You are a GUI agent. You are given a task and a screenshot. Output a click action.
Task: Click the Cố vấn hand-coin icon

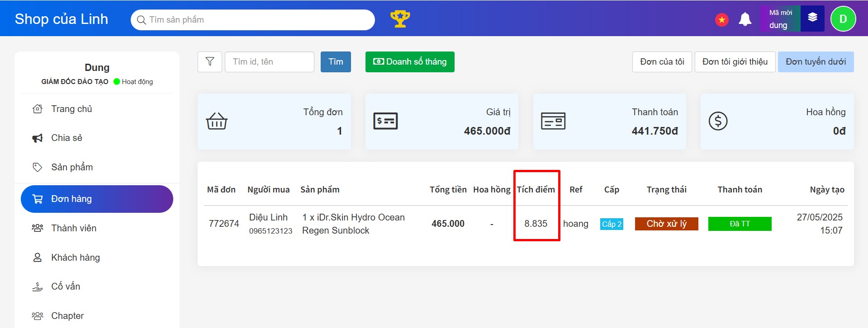[x=38, y=286]
